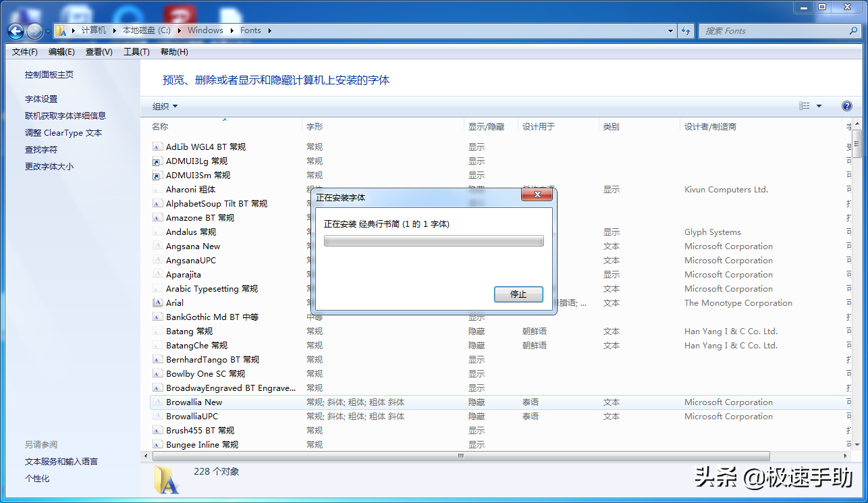Click the refresh button beside address bar
Image resolution: width=868 pixels, height=503 pixels.
pyautogui.click(x=686, y=30)
